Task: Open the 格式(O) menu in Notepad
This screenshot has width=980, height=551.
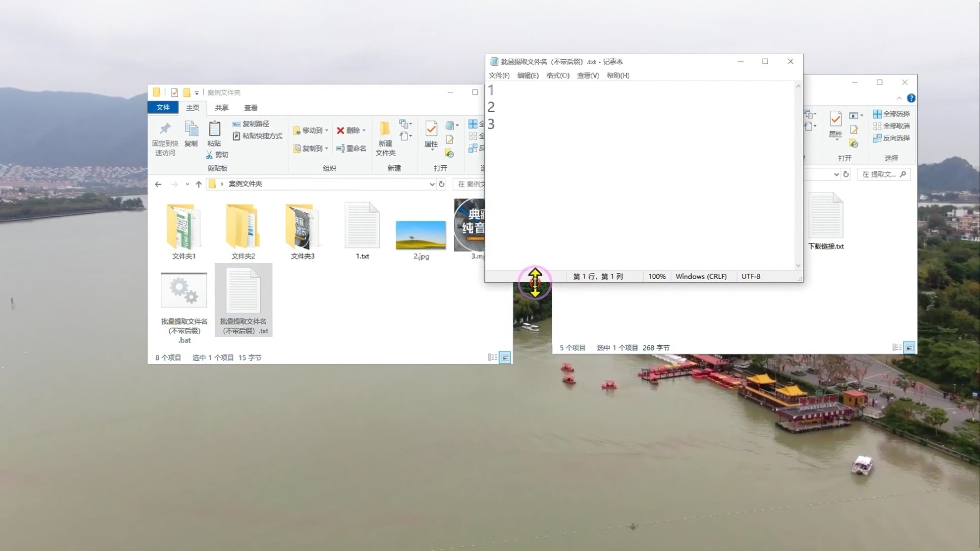Action: (x=557, y=76)
